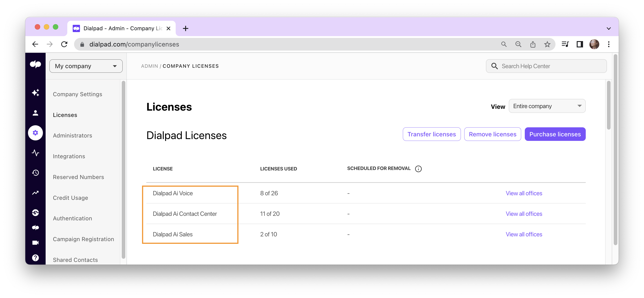
Task: Click the SCHEDULED FOR REMOVAL column header
Action: [379, 168]
